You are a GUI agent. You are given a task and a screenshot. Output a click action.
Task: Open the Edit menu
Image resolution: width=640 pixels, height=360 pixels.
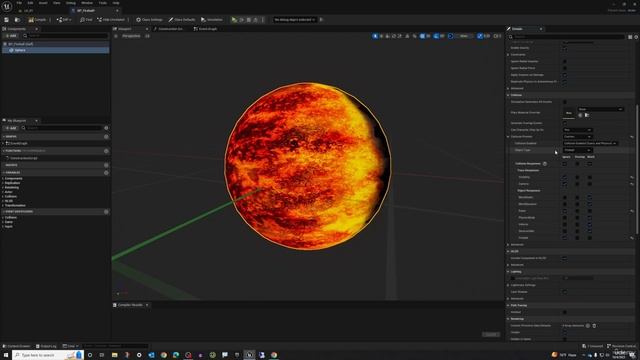point(30,3)
